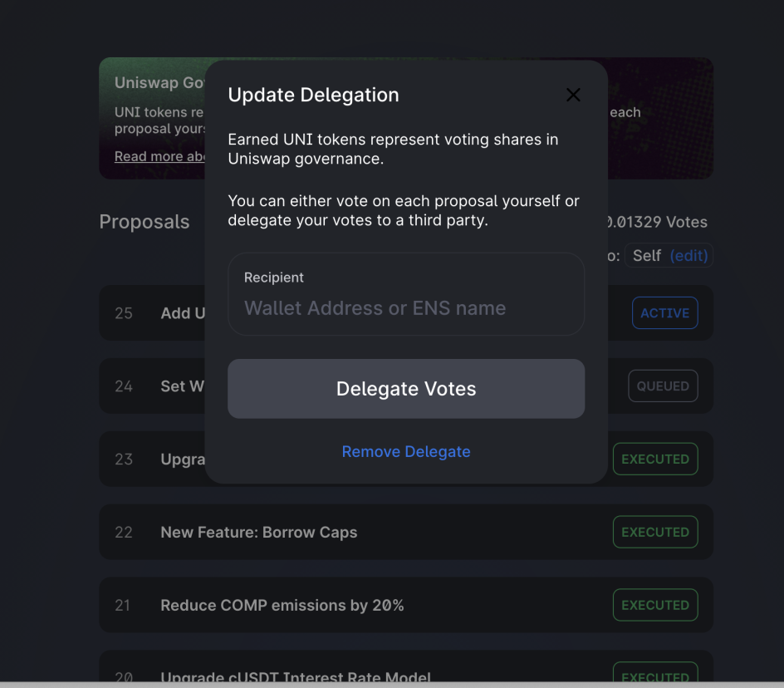Viewport: 784px width, 688px height.
Task: Open proposal 20 Upgrade cUSDT Interest Rate Model
Action: coord(295,676)
